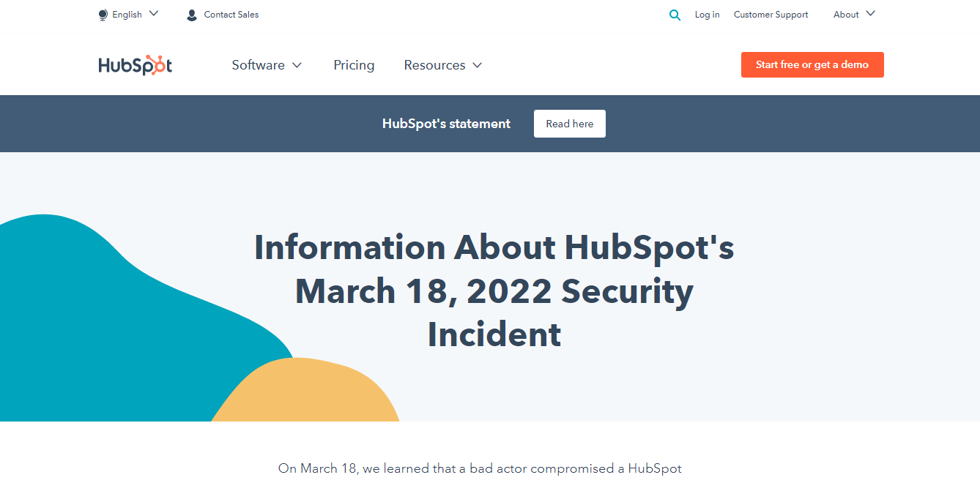Click the paragraph starting On March 18

[480, 468]
